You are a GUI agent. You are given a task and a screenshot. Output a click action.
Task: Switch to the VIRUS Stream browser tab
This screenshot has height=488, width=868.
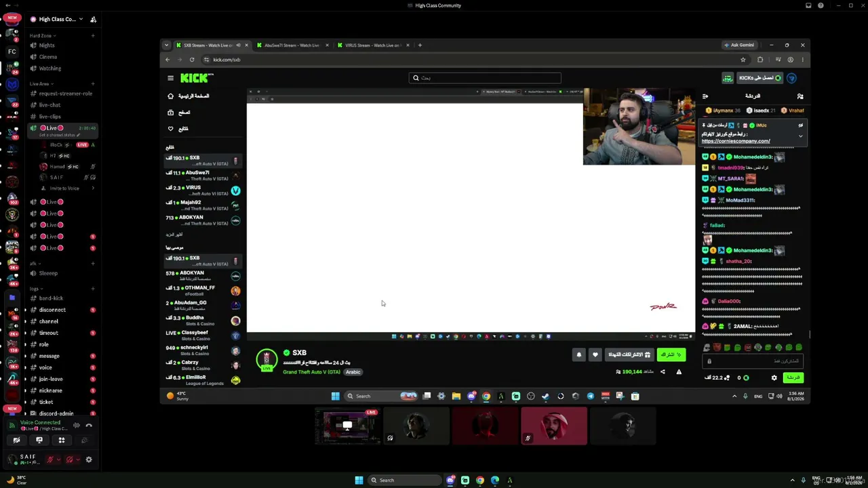pos(372,45)
